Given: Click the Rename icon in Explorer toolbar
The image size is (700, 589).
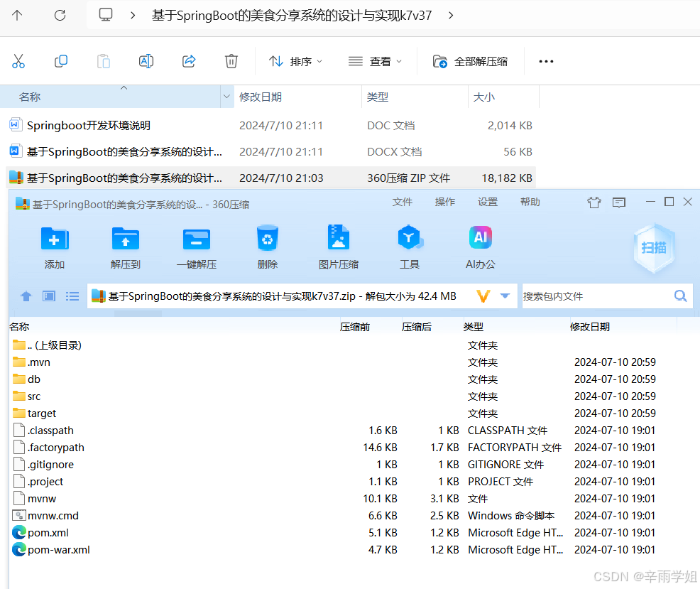Looking at the screenshot, I should [146, 61].
